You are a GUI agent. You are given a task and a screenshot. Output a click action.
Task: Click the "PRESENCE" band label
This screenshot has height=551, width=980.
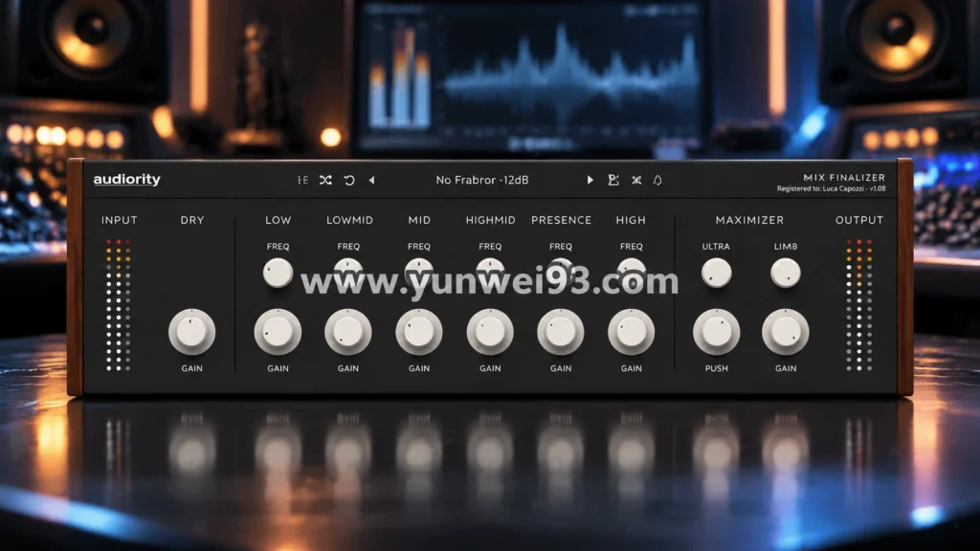coord(561,220)
